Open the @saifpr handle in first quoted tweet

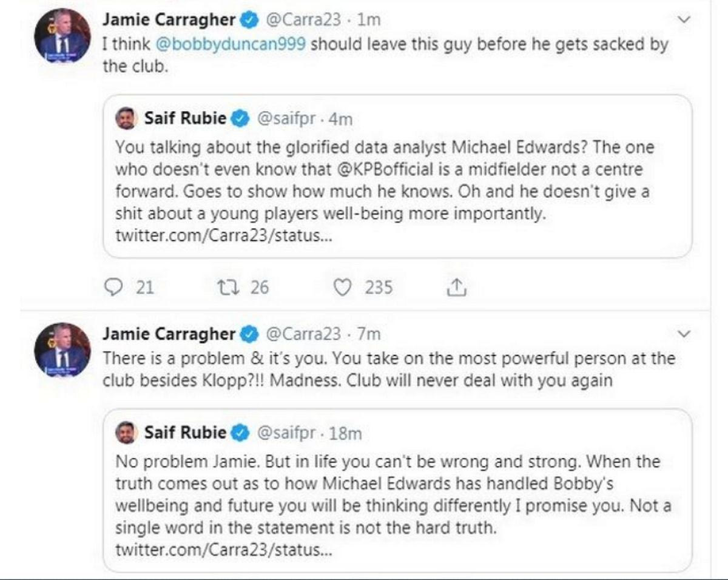286,119
